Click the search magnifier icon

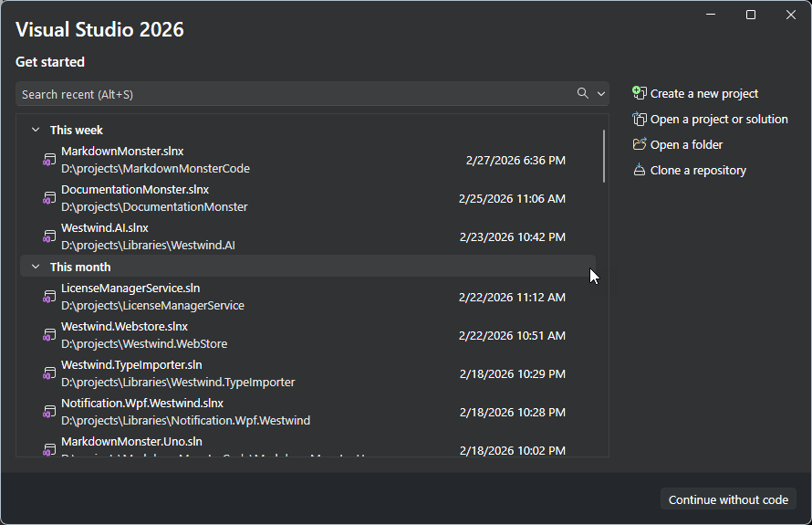[583, 93]
